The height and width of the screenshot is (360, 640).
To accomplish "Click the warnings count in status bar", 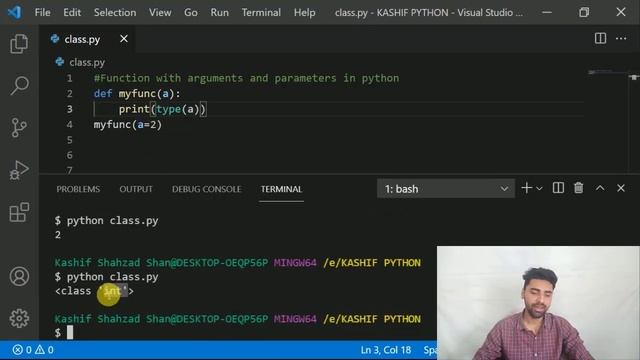I will 44,350.
